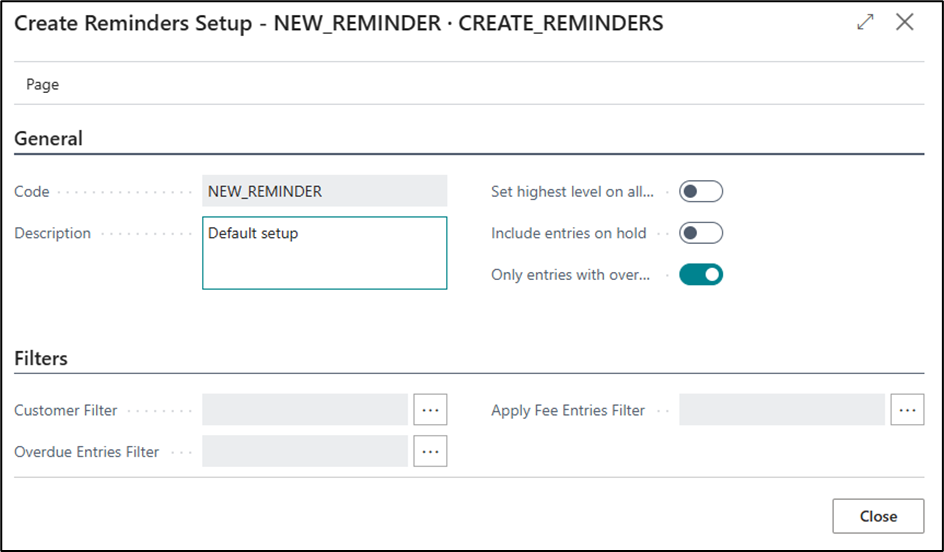
Task: Focus the Description text box
Action: click(x=324, y=253)
